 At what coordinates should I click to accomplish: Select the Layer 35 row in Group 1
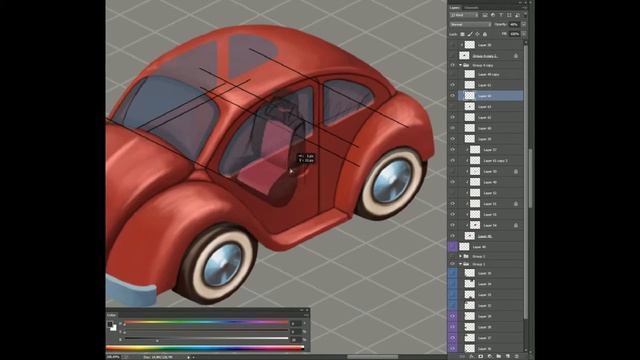click(490, 273)
